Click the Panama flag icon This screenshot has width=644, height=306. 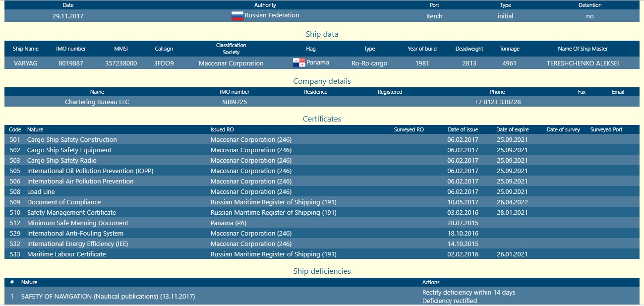pyautogui.click(x=299, y=63)
